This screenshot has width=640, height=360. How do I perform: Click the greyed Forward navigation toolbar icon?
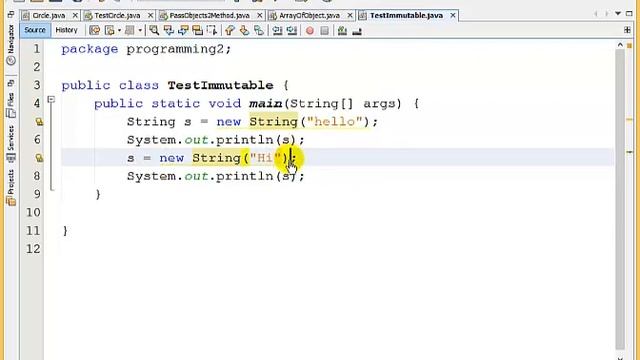130,31
